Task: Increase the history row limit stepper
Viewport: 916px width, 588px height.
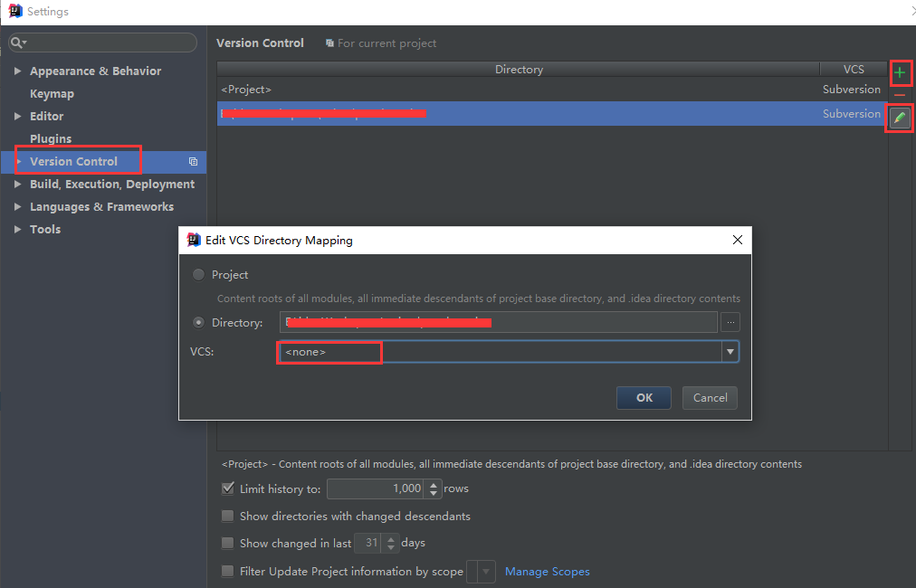Action: point(434,484)
